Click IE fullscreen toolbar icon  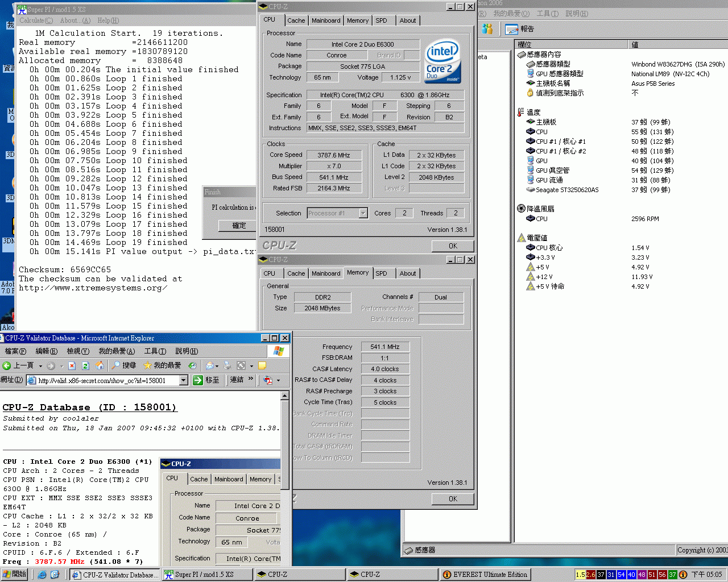241,365
